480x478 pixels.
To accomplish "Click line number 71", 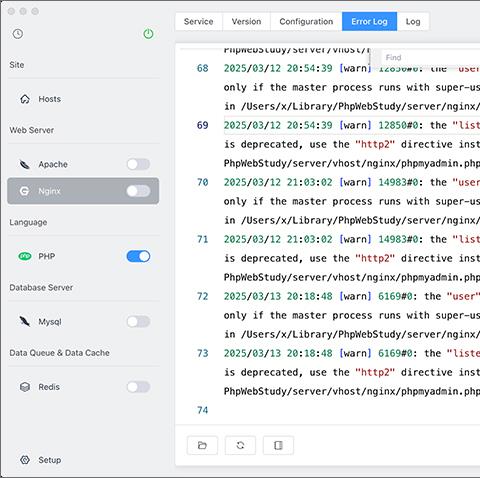I will [203, 239].
